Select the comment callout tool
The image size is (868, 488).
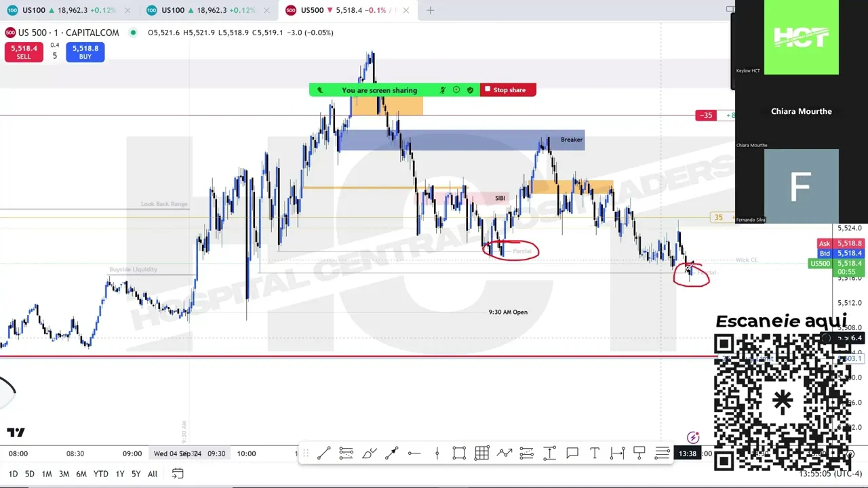coord(572,453)
